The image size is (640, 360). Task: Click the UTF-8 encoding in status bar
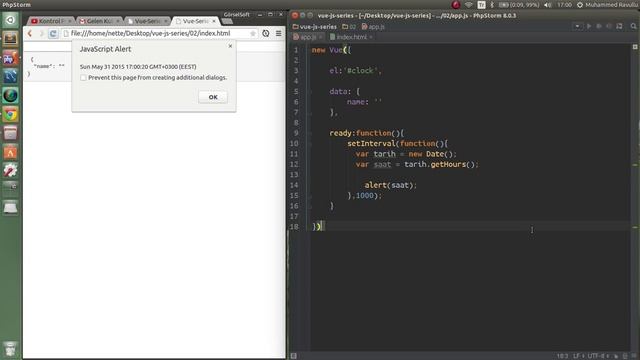tap(599, 356)
